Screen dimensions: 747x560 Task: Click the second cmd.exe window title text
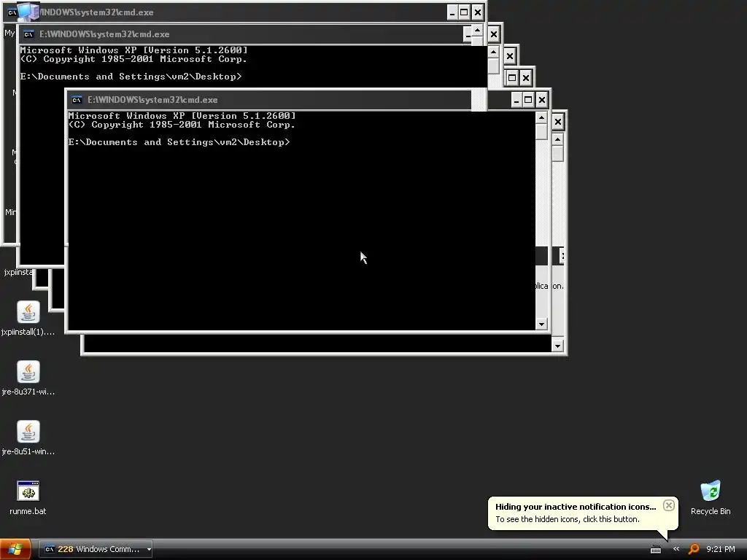point(104,34)
